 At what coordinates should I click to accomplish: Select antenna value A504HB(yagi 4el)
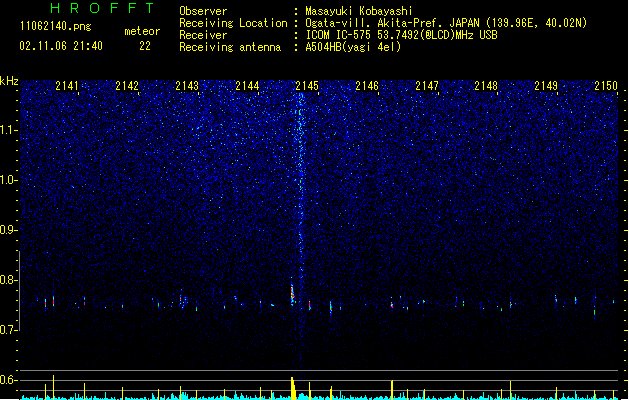[353, 47]
